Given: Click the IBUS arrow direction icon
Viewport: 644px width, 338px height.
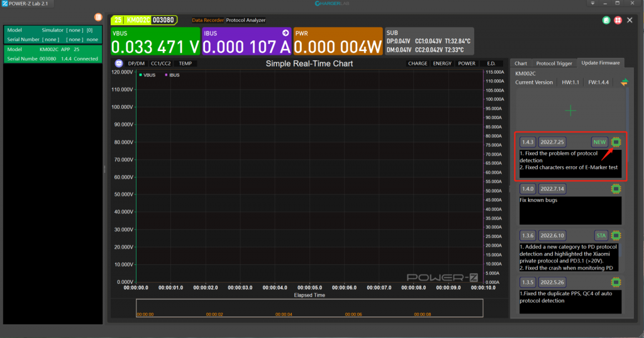Looking at the screenshot, I should click(x=286, y=33).
